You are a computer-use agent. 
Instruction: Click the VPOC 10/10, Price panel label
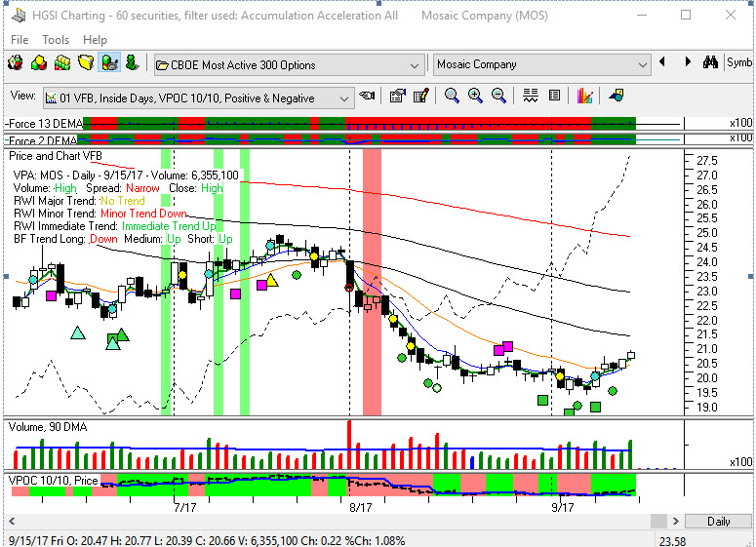point(53,481)
